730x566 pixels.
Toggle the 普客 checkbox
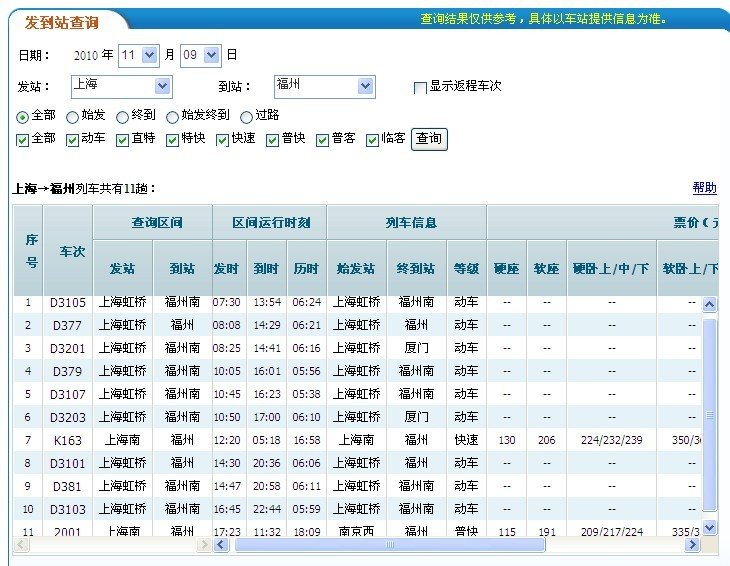pos(322,140)
